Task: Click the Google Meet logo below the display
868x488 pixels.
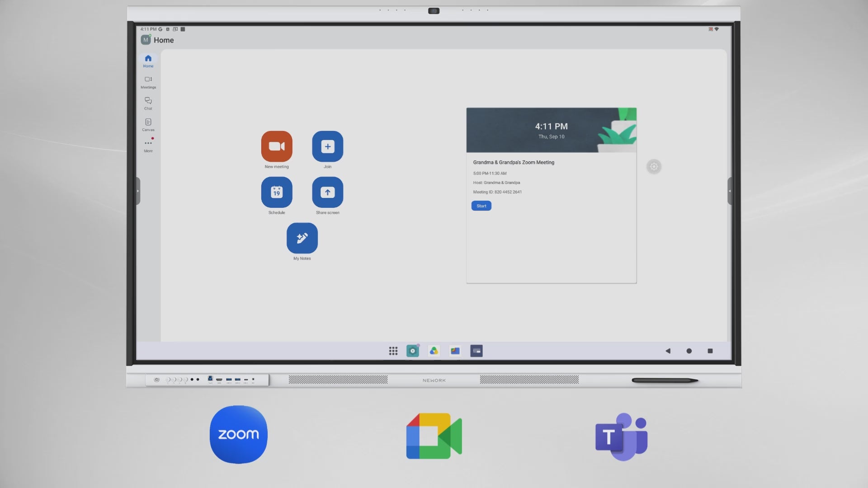Action: click(x=434, y=436)
